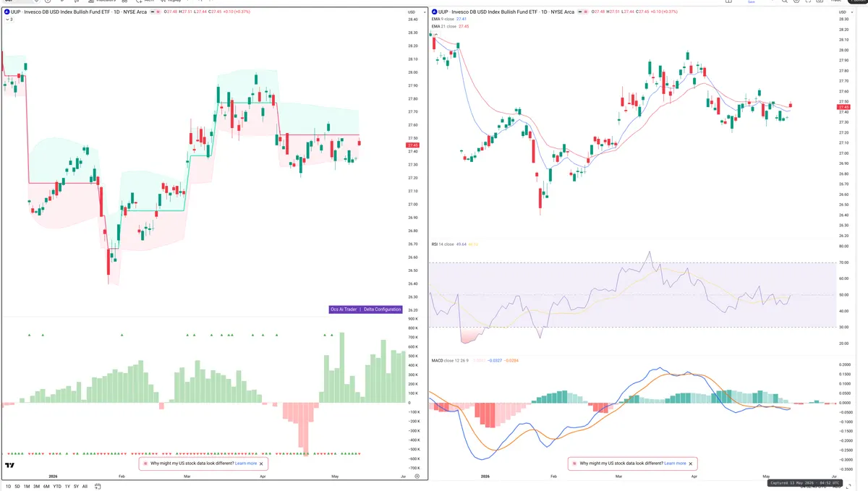The image size is (868, 491).
Task: Click the Feb label on left chart time axis
Action: pyautogui.click(x=122, y=477)
